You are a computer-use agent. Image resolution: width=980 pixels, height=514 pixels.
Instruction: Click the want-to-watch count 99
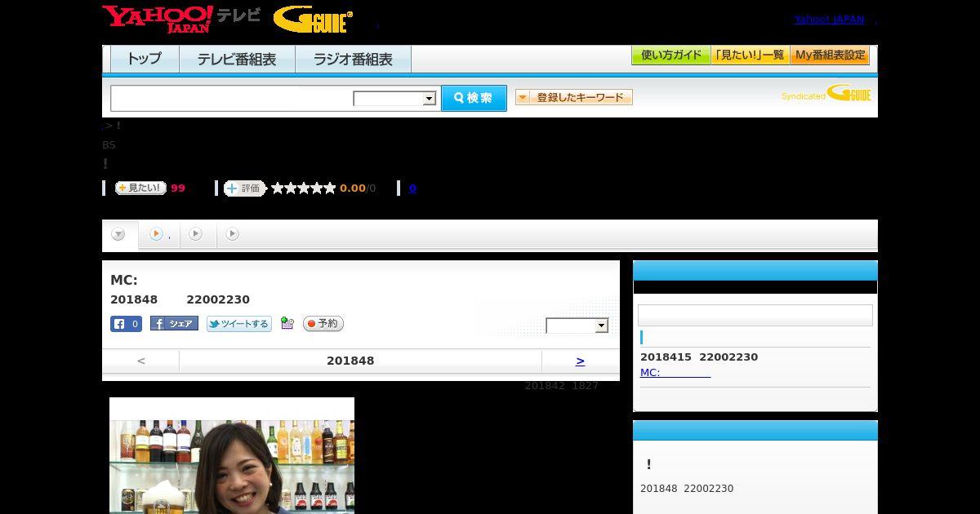pos(178,188)
